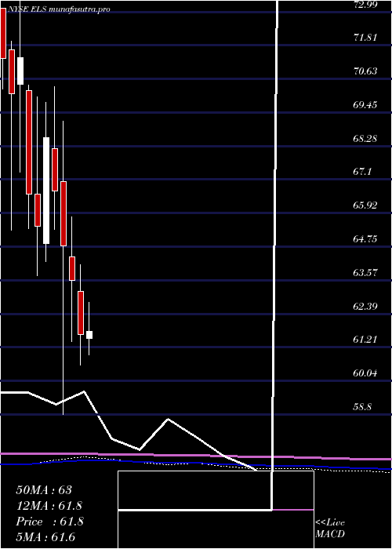The height and width of the screenshot is (549, 392).
Task: Select the 67.1 price axis label
Action: tap(362, 172)
